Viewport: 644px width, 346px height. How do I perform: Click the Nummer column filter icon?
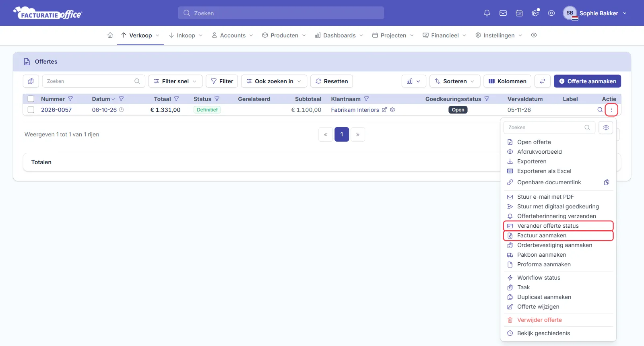[70, 99]
